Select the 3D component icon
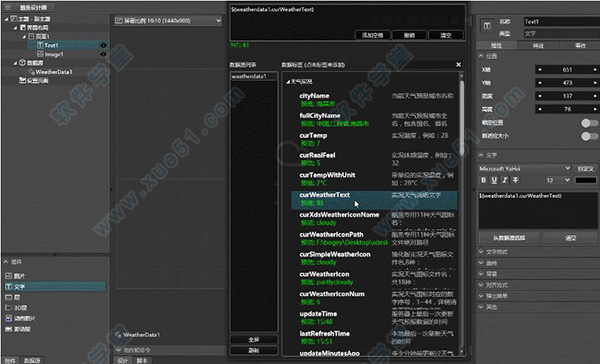Image resolution: width=600 pixels, height=364 pixels. [x=8, y=308]
